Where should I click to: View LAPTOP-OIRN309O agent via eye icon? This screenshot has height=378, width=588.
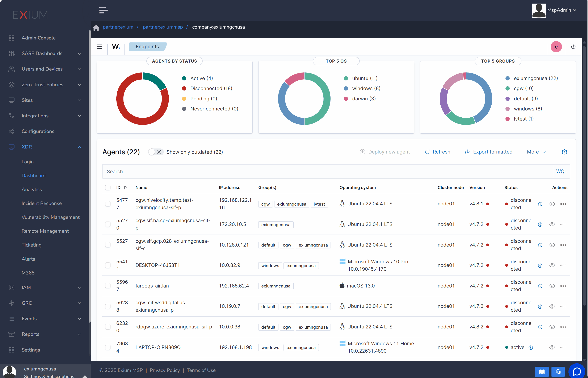(x=552, y=347)
